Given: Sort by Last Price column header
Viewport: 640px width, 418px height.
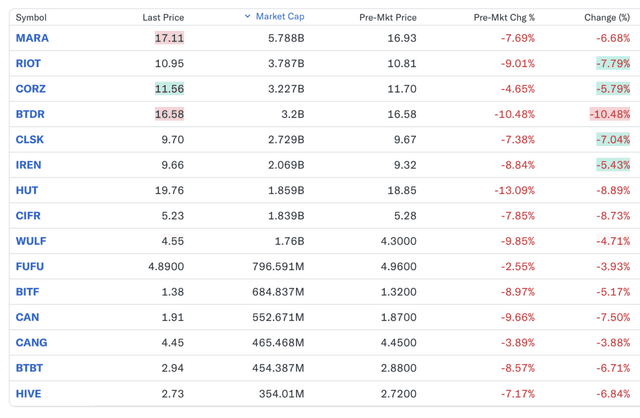Looking at the screenshot, I should (x=163, y=18).
